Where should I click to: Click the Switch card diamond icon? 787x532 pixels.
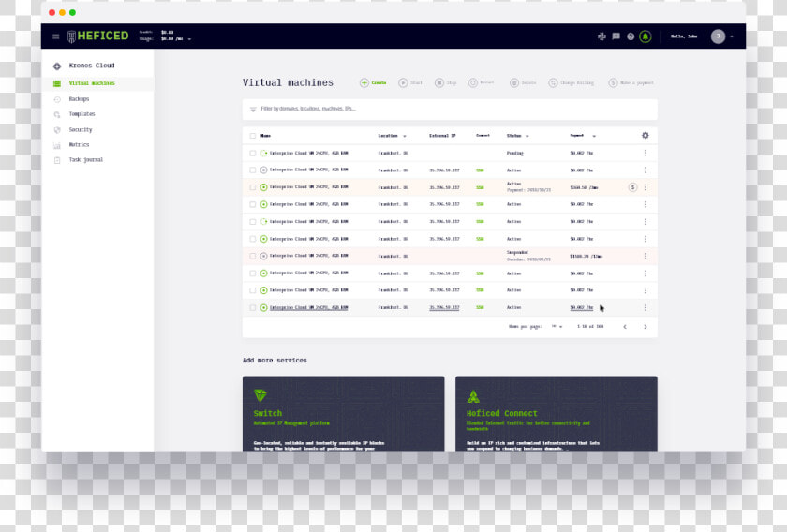pyautogui.click(x=260, y=395)
